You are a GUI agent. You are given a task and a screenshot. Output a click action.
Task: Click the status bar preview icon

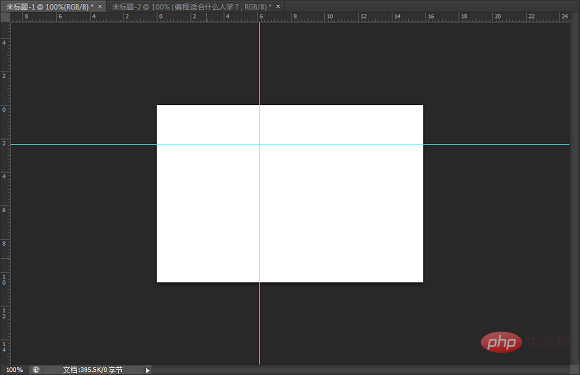[x=36, y=369]
